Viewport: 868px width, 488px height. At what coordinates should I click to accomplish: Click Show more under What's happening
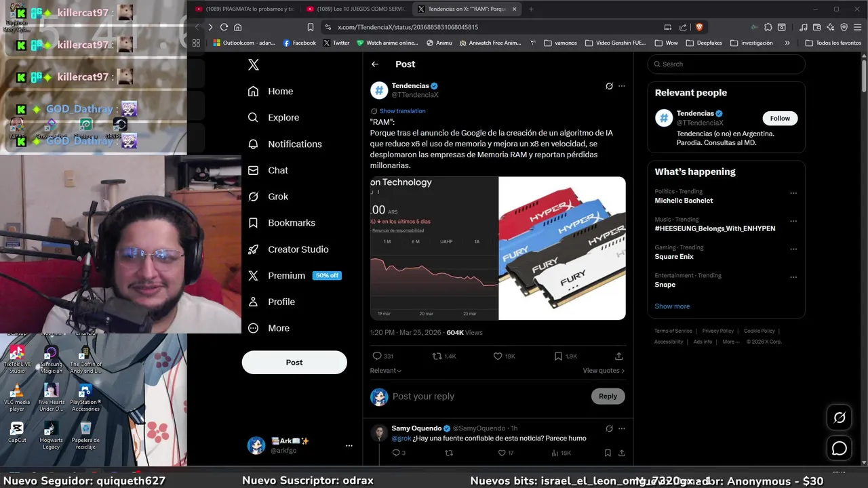click(x=672, y=306)
